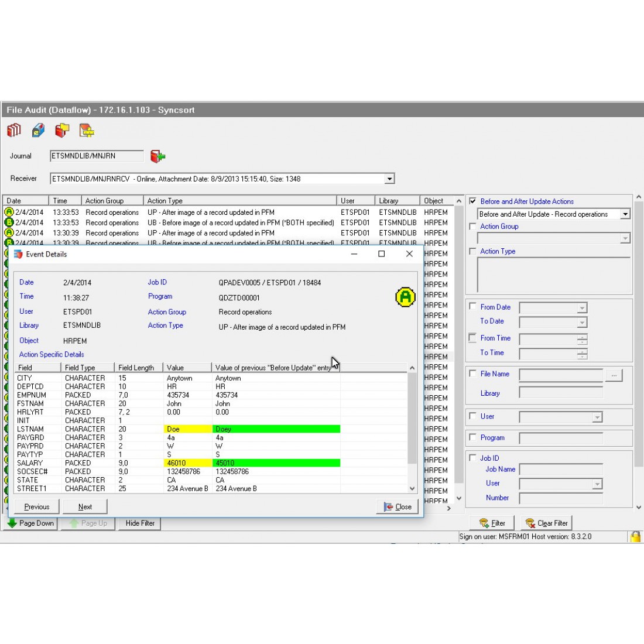Click the notepad with ruler toolbar icon
The height and width of the screenshot is (644, 644).
point(87,130)
